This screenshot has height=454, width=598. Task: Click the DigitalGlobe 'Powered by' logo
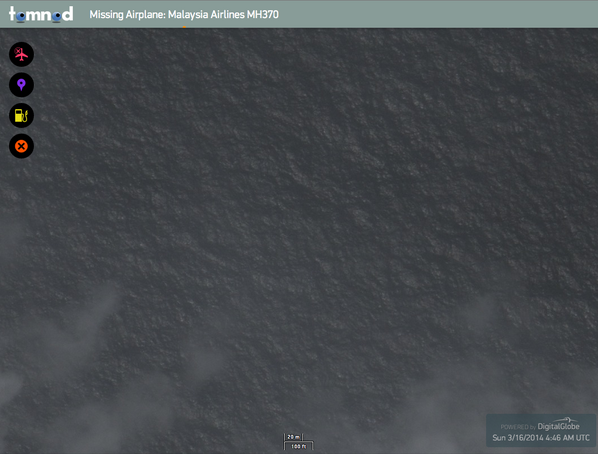pyautogui.click(x=540, y=425)
